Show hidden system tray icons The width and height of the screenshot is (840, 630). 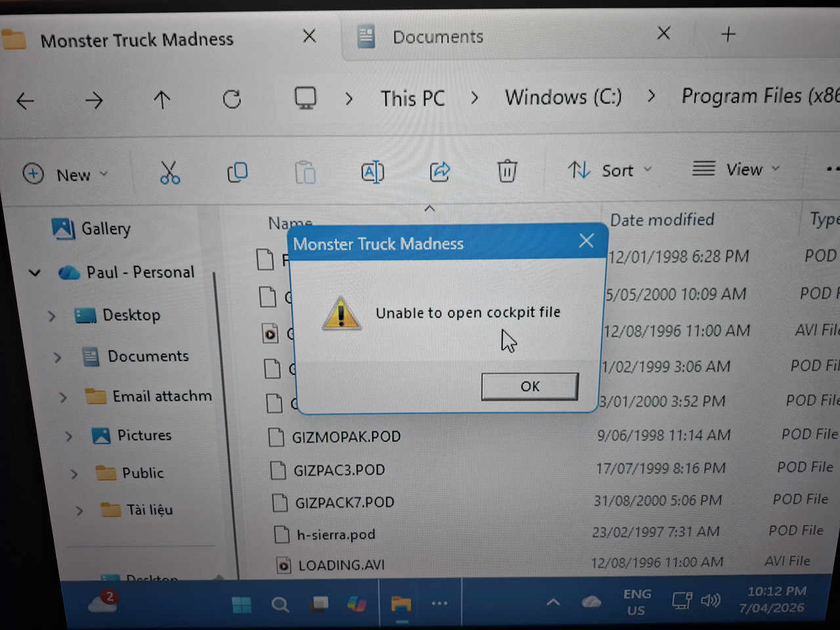(x=553, y=602)
